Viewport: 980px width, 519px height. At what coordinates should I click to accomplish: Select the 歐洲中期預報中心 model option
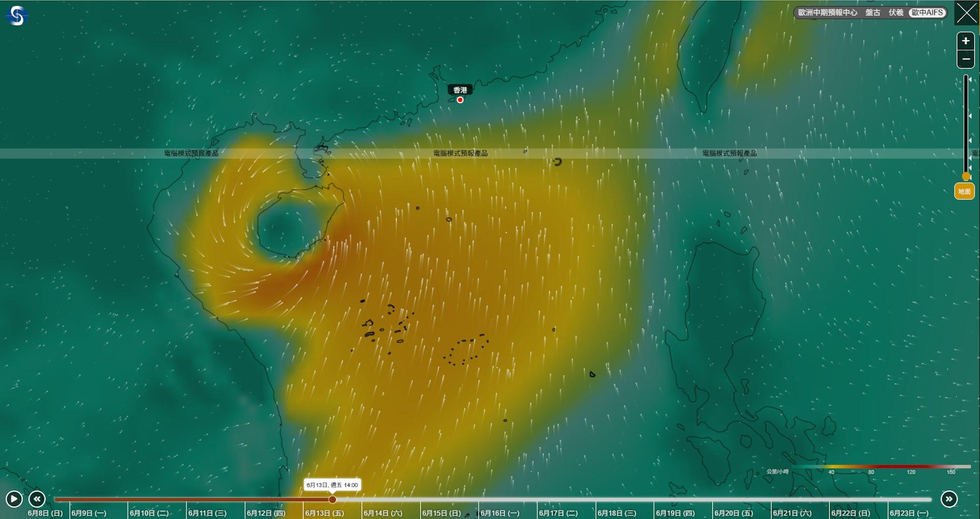827,12
